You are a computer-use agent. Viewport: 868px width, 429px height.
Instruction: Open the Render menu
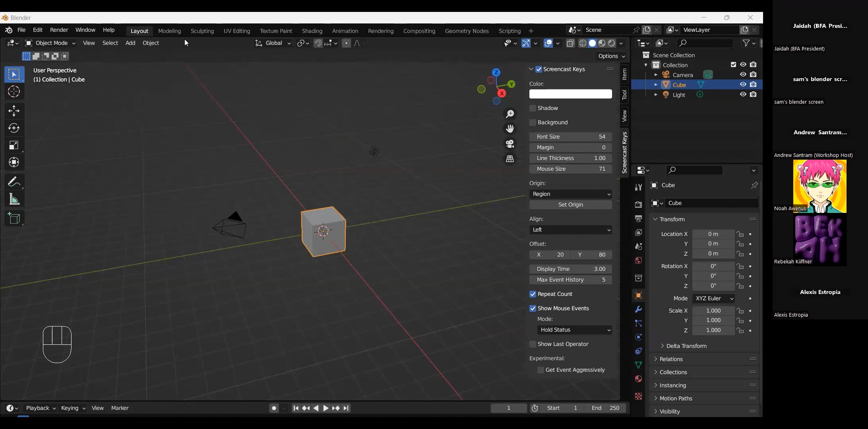tap(59, 30)
